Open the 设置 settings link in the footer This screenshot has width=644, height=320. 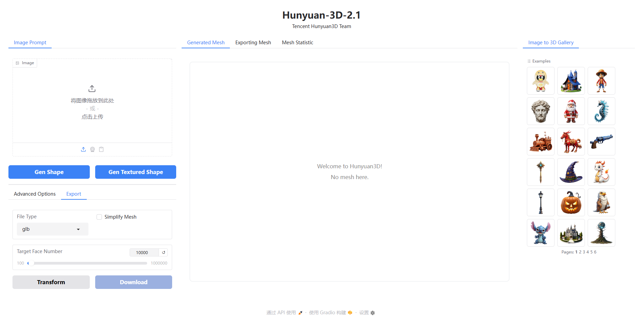point(367,313)
